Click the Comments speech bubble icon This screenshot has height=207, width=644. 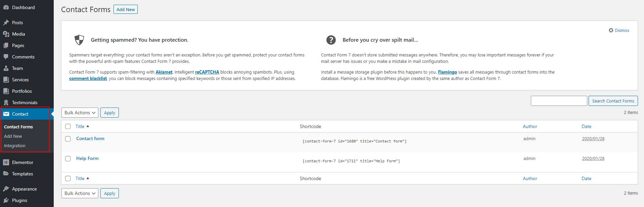pos(6,57)
